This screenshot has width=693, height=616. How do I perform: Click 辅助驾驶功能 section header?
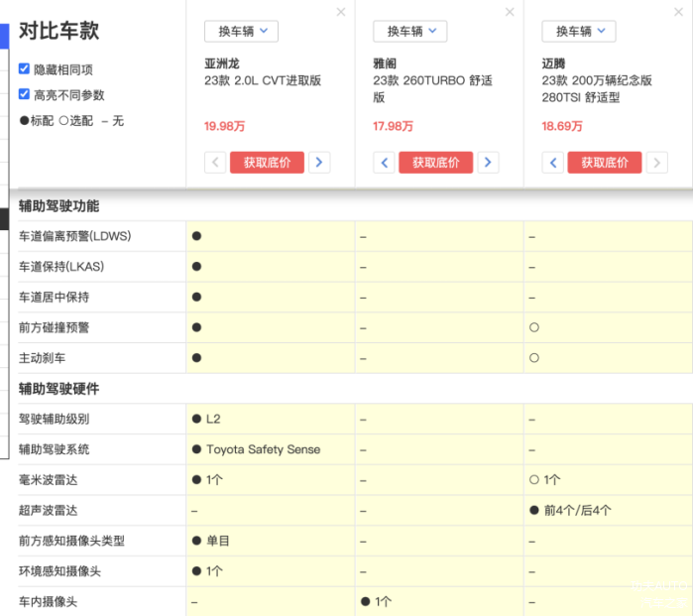tap(58, 206)
